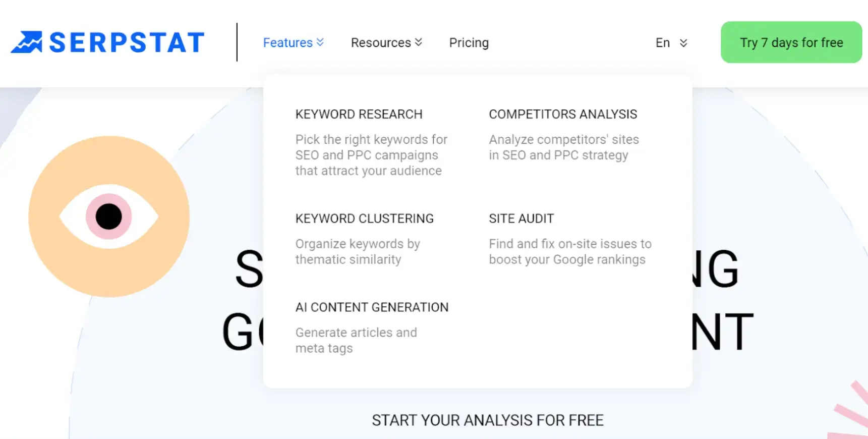Click the 'Start your analysis for free' heading
The width and height of the screenshot is (868, 439).
487,420
